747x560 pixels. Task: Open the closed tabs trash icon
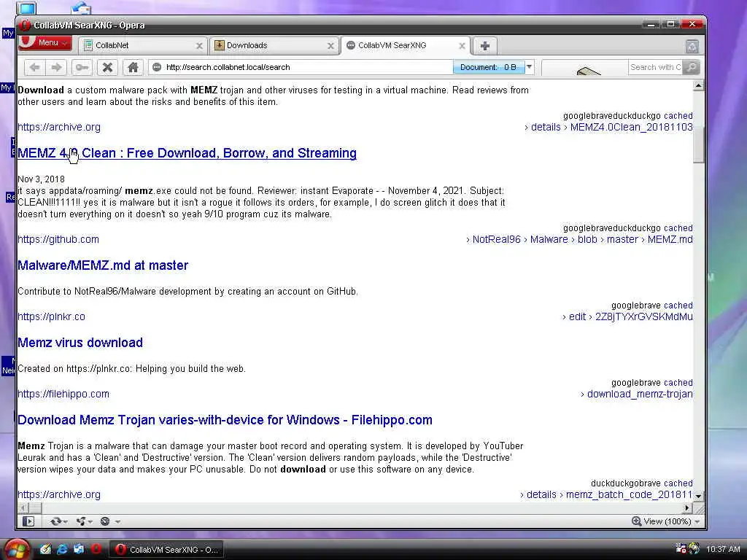click(692, 46)
